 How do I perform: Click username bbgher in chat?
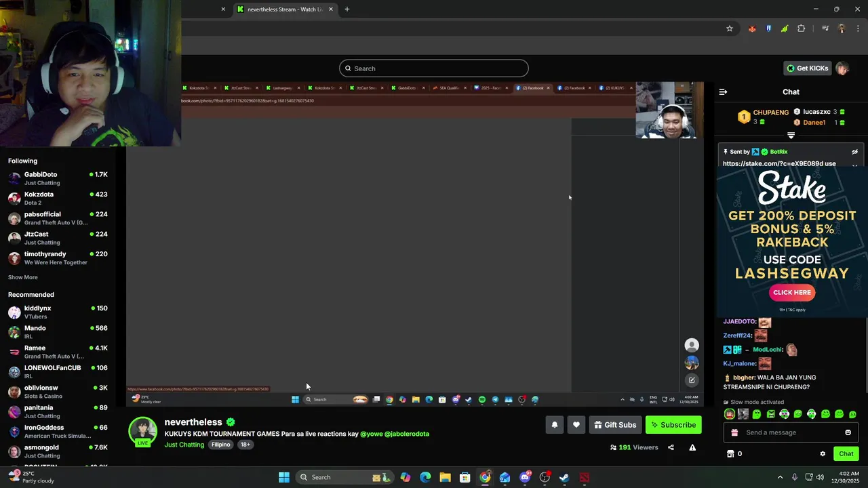point(744,378)
